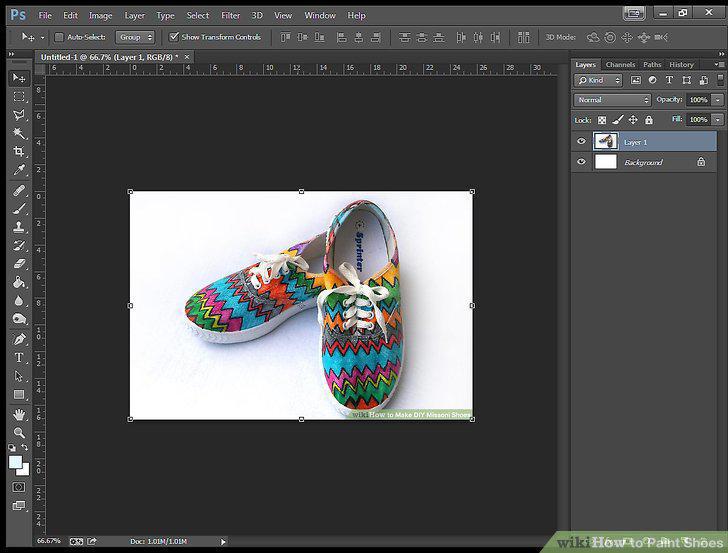This screenshot has width=728, height=553.
Task: Click the foreground color swatch
Action: tap(14, 462)
